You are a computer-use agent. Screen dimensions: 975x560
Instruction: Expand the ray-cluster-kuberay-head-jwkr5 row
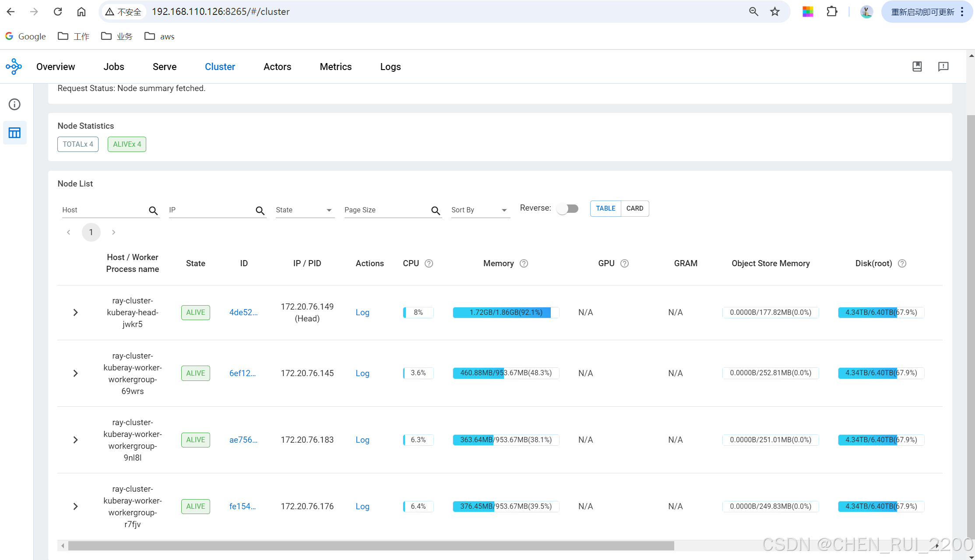pyautogui.click(x=75, y=313)
